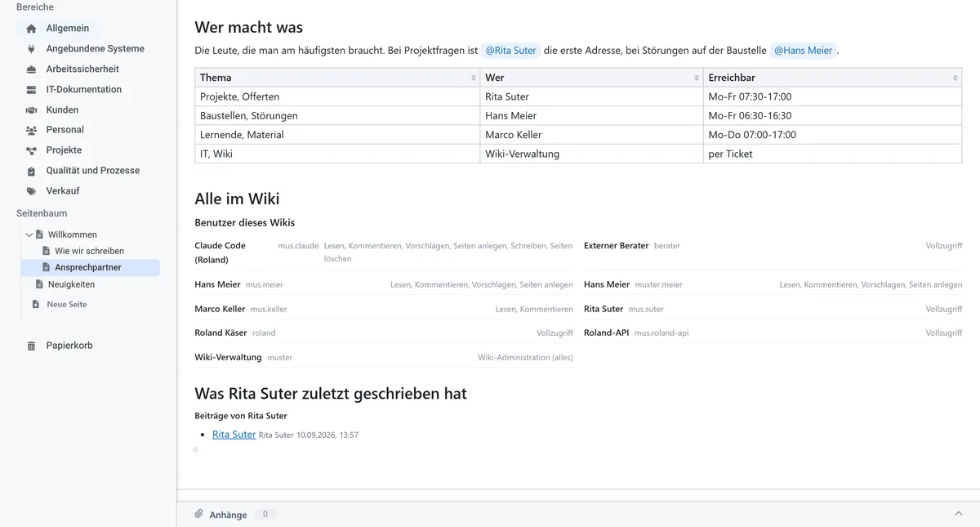Open the Wie wir schreiben page
The image size is (980, 527).
coord(90,251)
